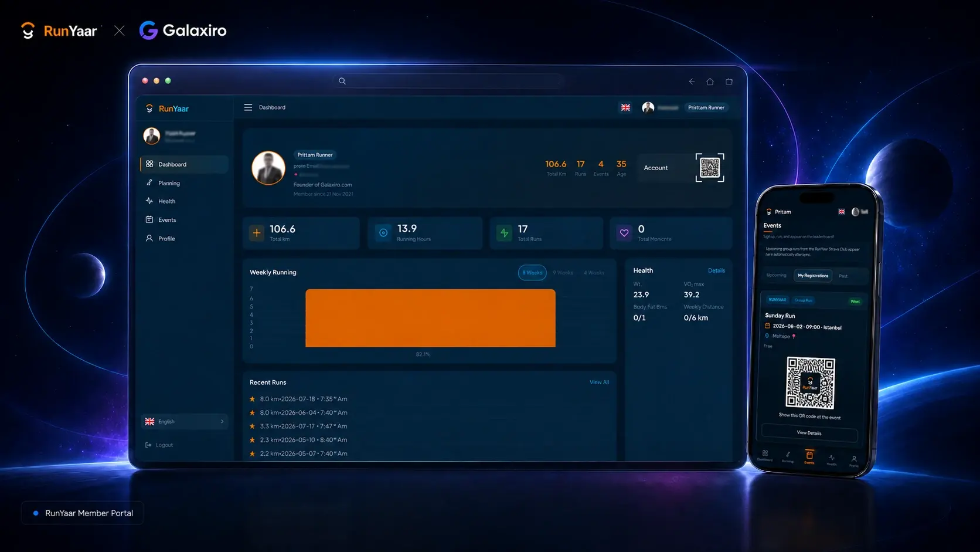Tap the UK flag in the phone header
Image resolution: width=980 pixels, height=552 pixels.
coord(842,212)
